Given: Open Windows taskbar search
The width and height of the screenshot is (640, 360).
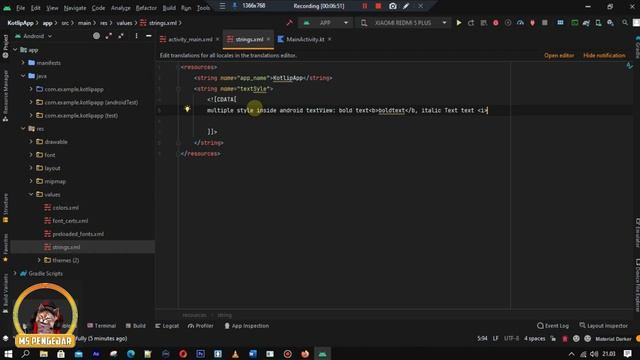Looking at the screenshot, I should 25,354.
